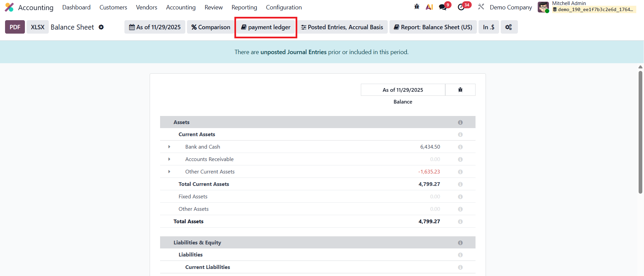Expand the Accounts Receivable row
644x276 pixels.
[169, 159]
